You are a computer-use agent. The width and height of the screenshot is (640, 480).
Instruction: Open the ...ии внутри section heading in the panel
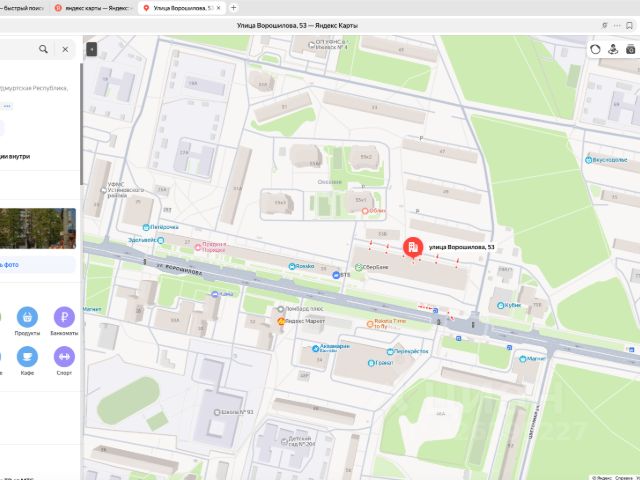tap(15, 156)
